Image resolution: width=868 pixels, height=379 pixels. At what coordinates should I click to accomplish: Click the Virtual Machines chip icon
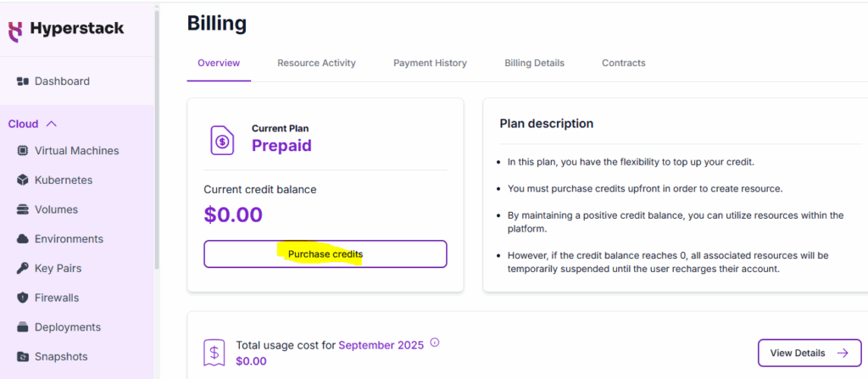(x=23, y=151)
